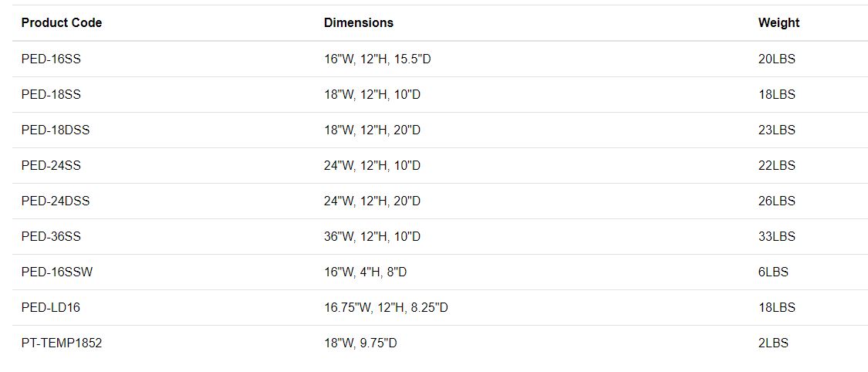Image resolution: width=868 pixels, height=372 pixels.
Task: Click the PED-16SSW product code
Action: (x=57, y=272)
